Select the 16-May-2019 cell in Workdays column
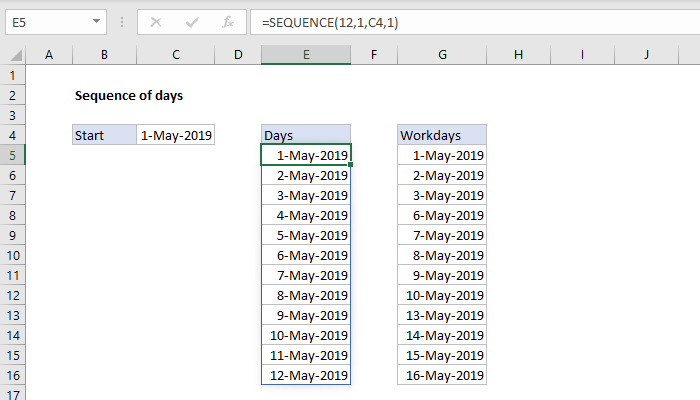Screen dimensions: 700x400 point(441,375)
